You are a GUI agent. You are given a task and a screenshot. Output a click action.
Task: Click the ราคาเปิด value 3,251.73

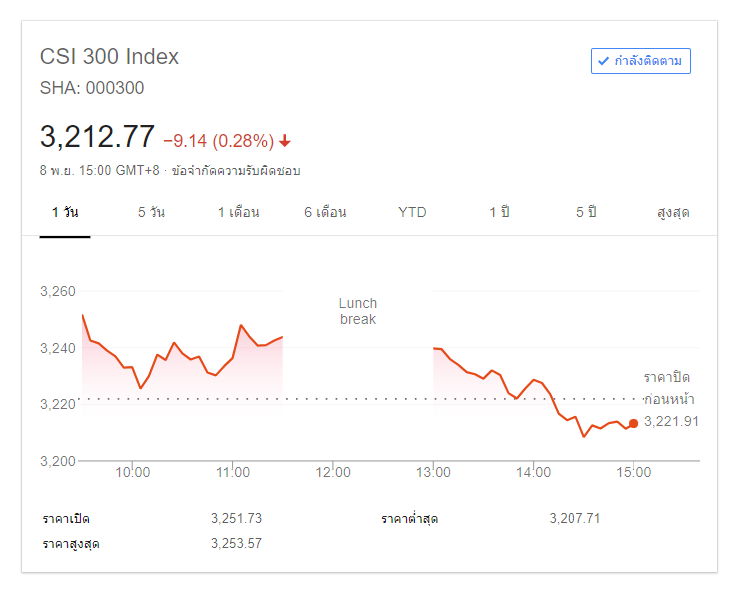point(236,518)
